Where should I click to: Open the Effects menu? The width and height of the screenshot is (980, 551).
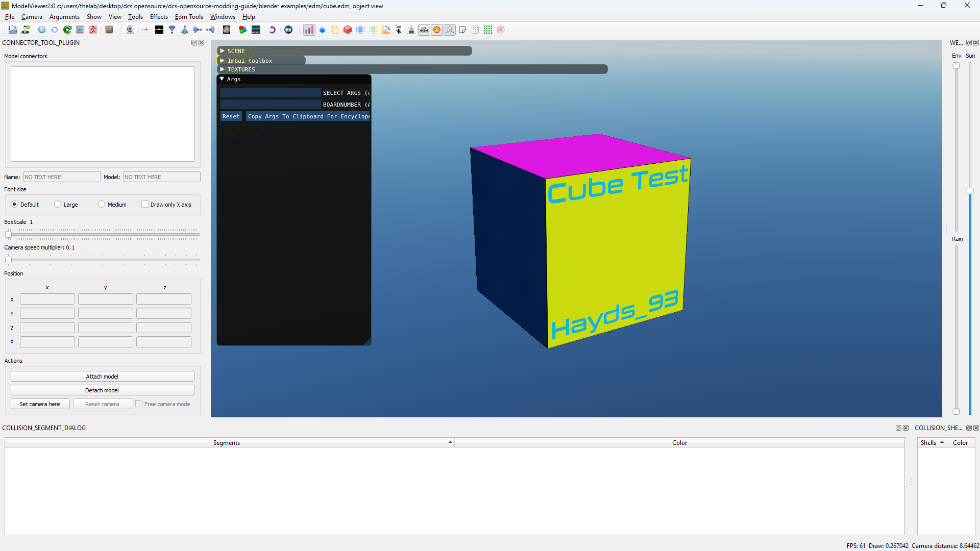click(x=159, y=17)
